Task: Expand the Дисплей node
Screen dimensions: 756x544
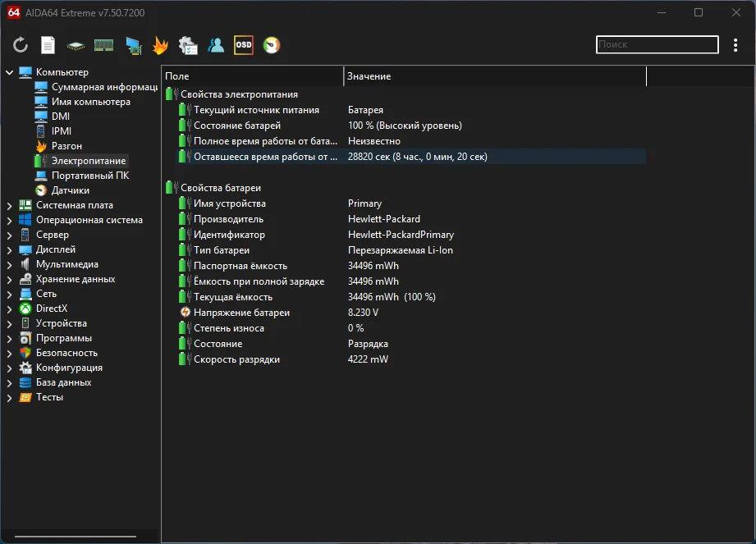Action: click(x=9, y=250)
